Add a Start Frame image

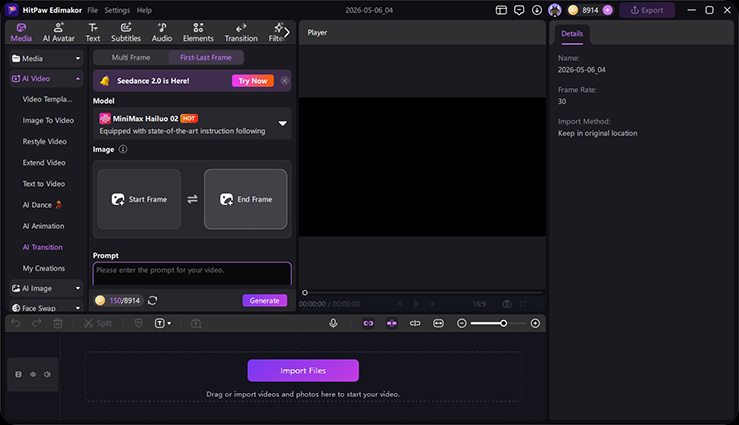pos(139,199)
